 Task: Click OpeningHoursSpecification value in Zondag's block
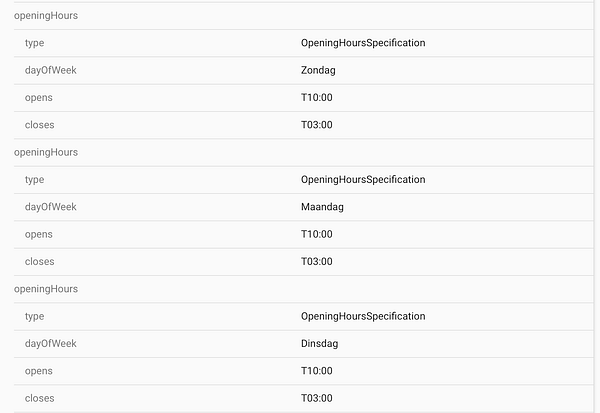click(363, 43)
